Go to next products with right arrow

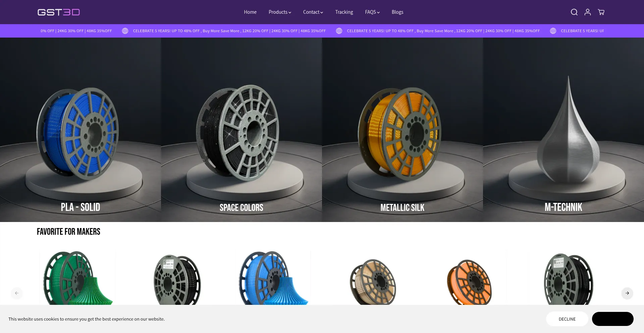[x=627, y=293]
